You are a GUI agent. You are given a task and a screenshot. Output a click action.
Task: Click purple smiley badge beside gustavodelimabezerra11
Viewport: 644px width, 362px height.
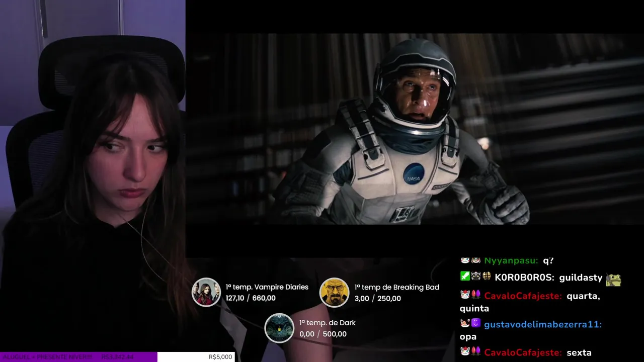pos(476,323)
